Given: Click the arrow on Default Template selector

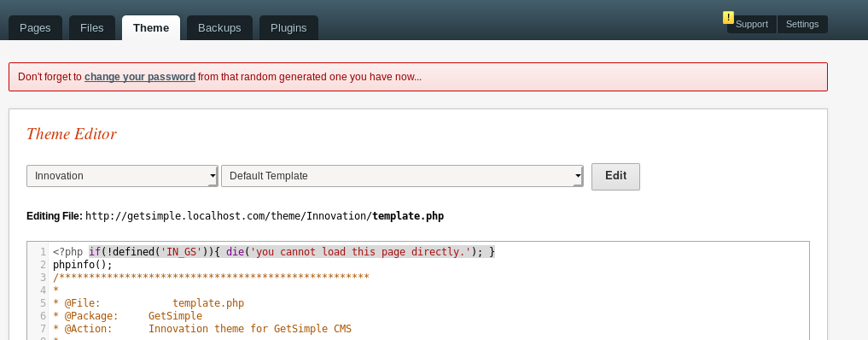Looking at the screenshot, I should point(578,176).
